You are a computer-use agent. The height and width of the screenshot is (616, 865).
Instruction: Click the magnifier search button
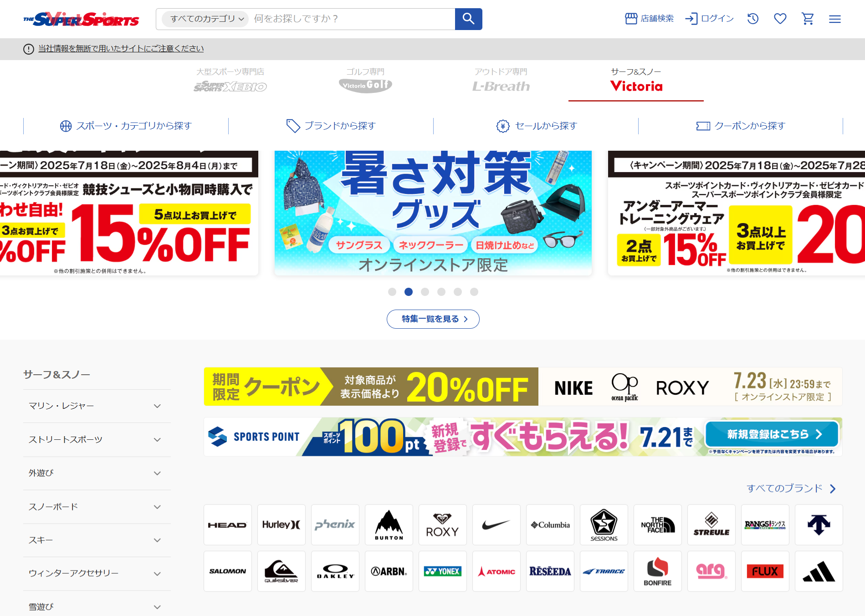[468, 19]
